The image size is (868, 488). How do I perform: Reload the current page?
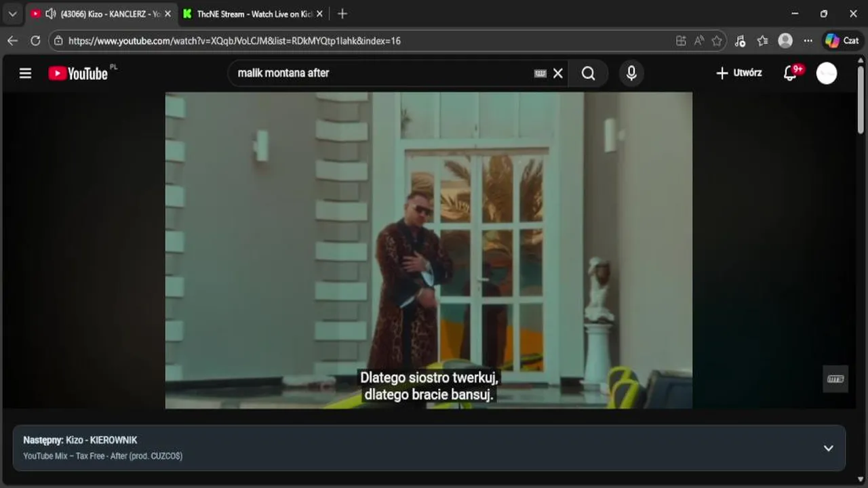click(35, 41)
